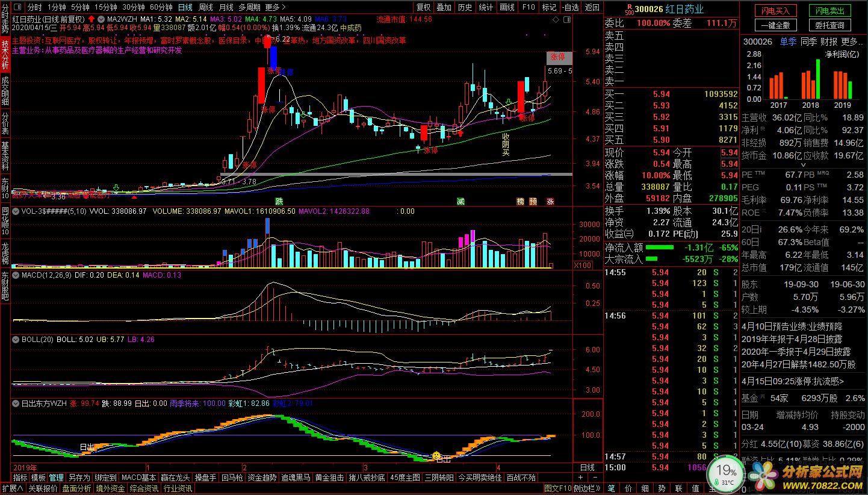Open the 技术分析 side tab
This screenshot has width=868, height=495.
(x=5, y=55)
